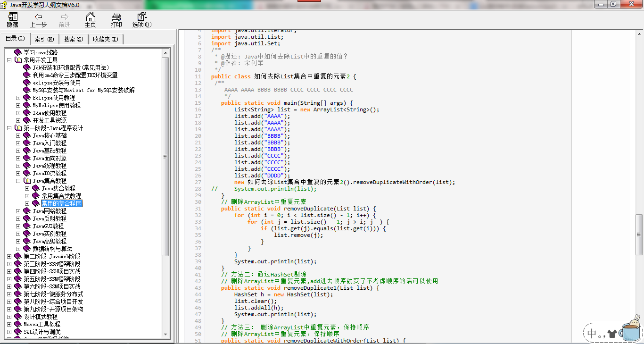The image size is (644, 344).
Task: Click book icon beside Java入门教程
Action: 27,143
